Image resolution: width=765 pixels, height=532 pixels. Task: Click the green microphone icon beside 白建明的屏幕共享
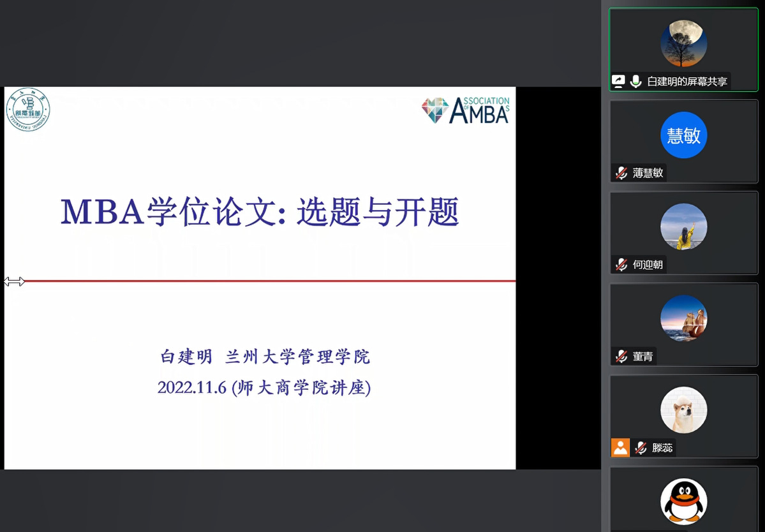click(x=635, y=82)
